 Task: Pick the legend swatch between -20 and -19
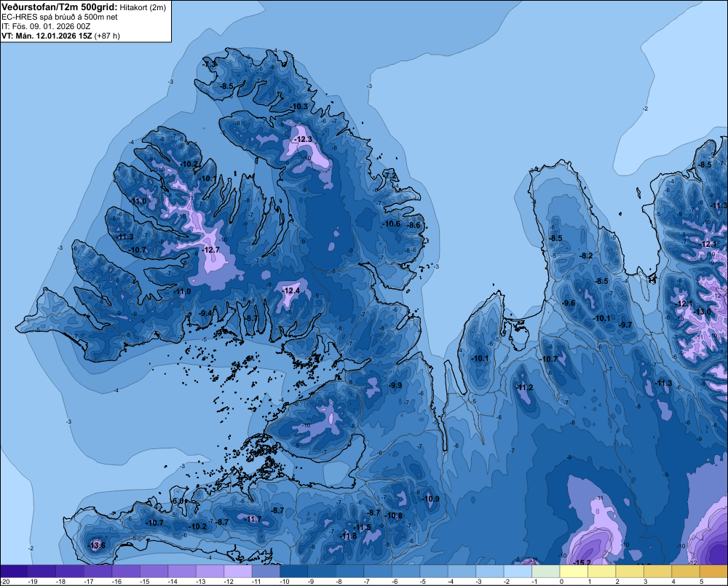point(14,571)
